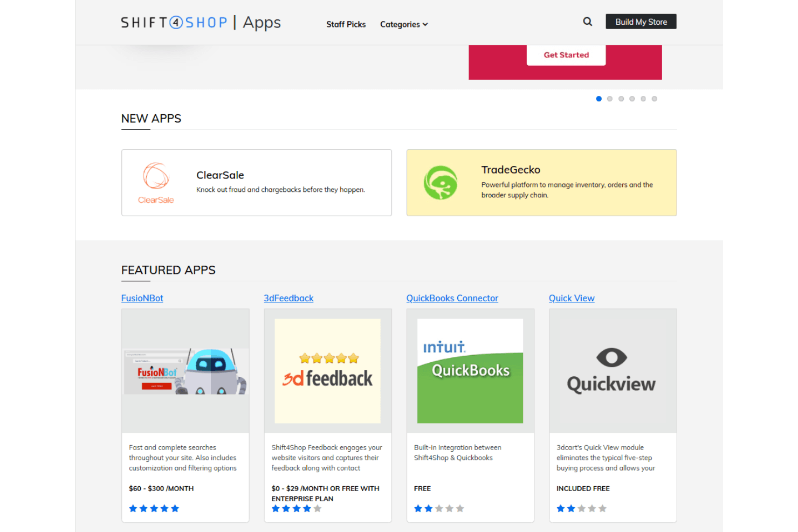The image size is (798, 532).
Task: Click the 'Built-in Integration between' description
Action: pyautogui.click(x=458, y=453)
